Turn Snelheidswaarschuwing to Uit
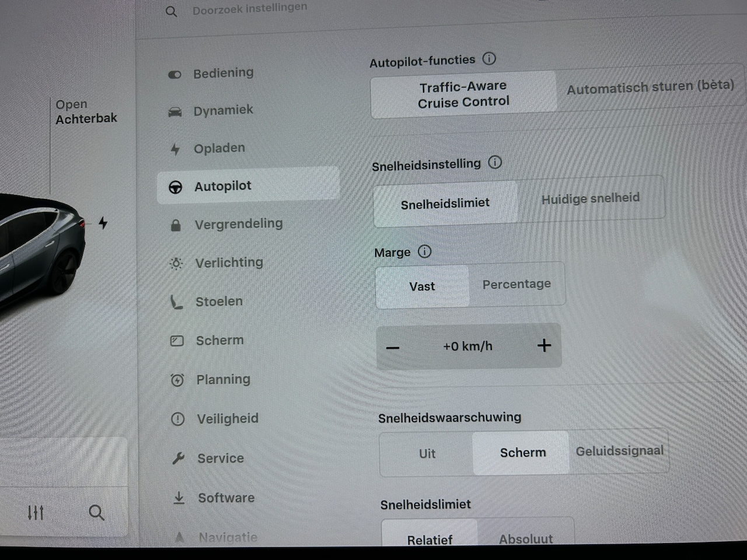The height and width of the screenshot is (560, 747). [427, 453]
